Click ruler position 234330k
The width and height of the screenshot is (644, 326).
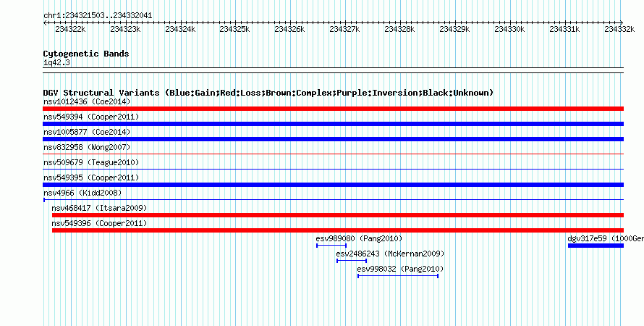coord(509,29)
